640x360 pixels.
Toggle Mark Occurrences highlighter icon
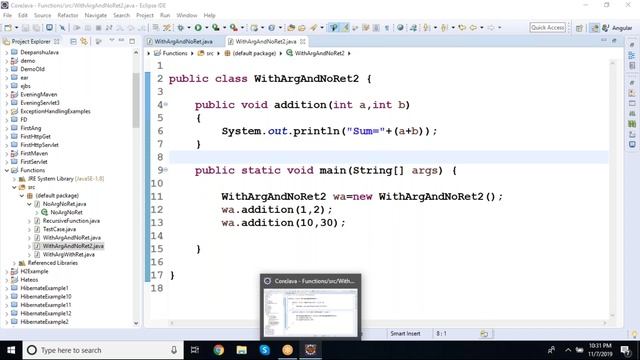[x=346, y=28]
